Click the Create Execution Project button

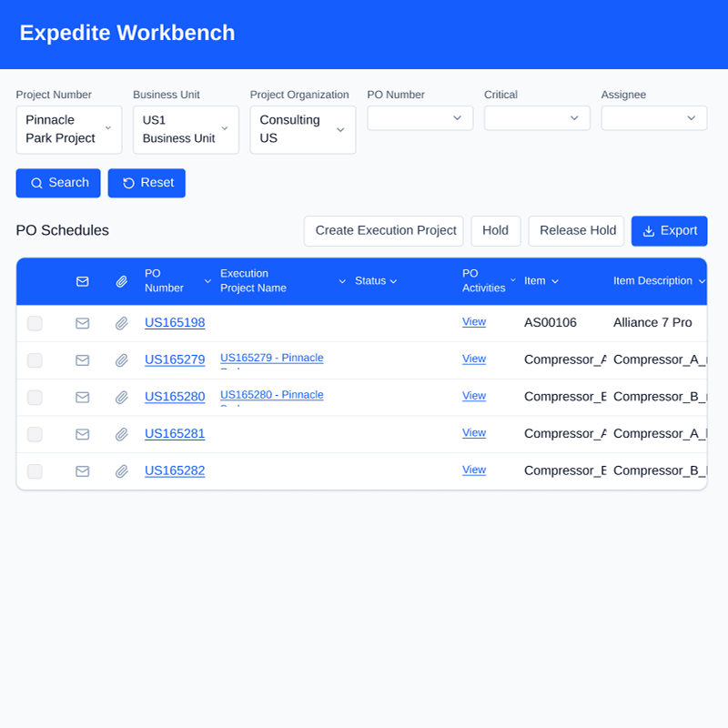tap(383, 231)
